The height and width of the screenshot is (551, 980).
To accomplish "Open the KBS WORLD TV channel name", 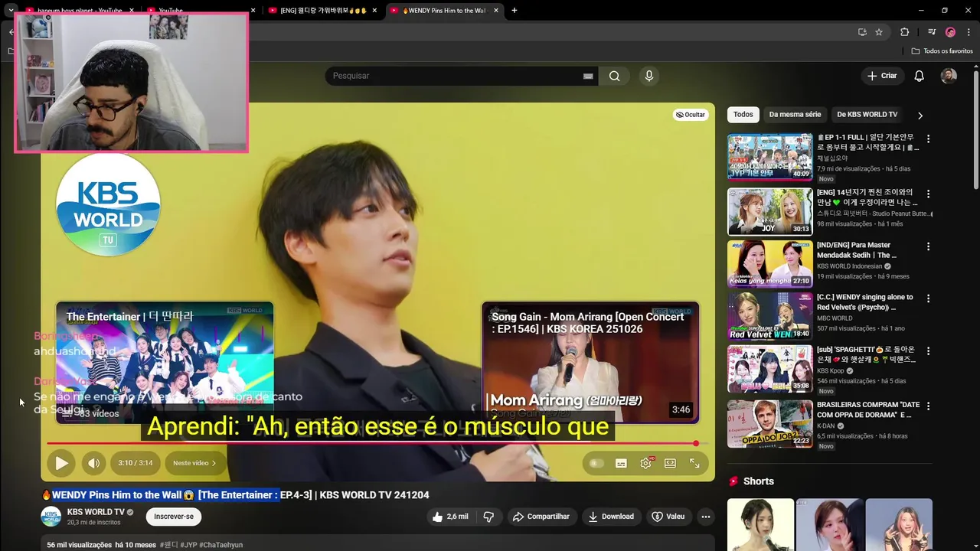I will pos(96,512).
